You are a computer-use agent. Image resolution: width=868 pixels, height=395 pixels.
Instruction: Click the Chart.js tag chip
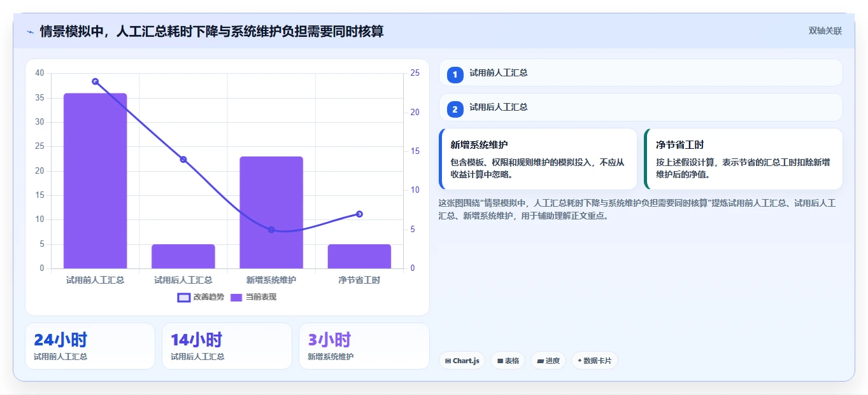462,361
